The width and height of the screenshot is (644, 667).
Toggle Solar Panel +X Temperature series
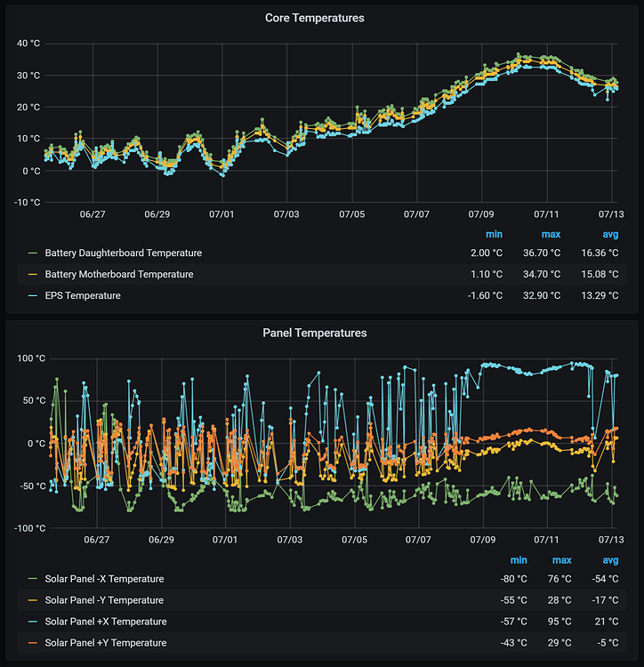[x=106, y=622]
